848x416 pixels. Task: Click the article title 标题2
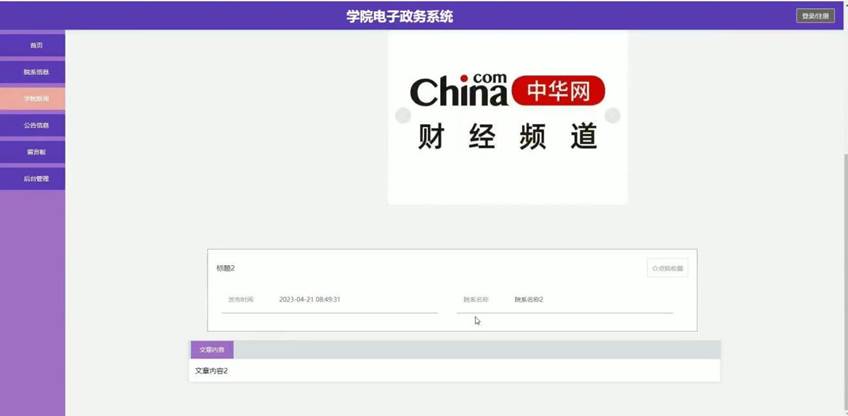(x=226, y=268)
